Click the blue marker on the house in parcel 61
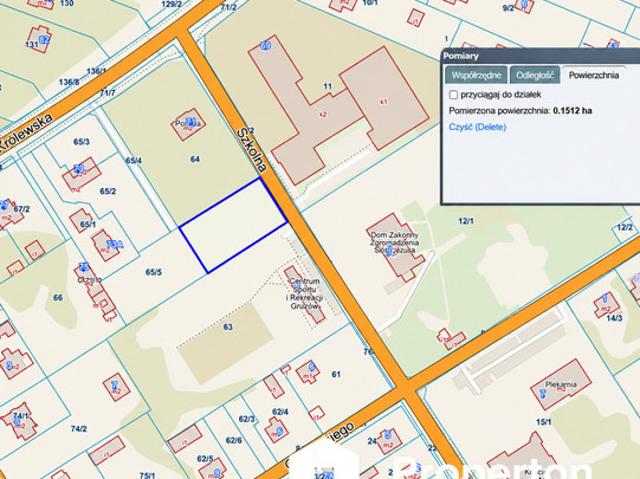Viewport: 640px width, 479px height. pos(312,366)
